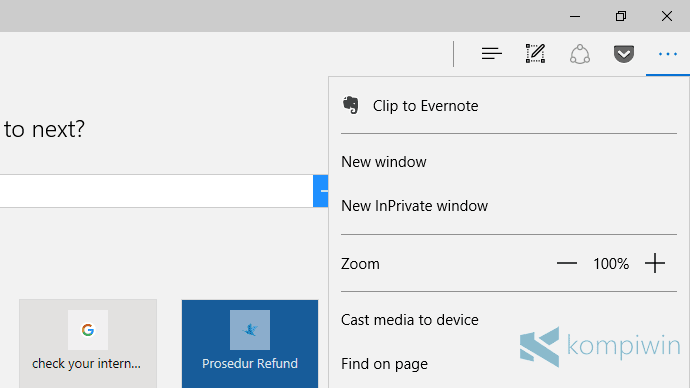Image resolution: width=690 pixels, height=388 pixels.
Task: Increase zoom with the plus button
Action: (655, 264)
